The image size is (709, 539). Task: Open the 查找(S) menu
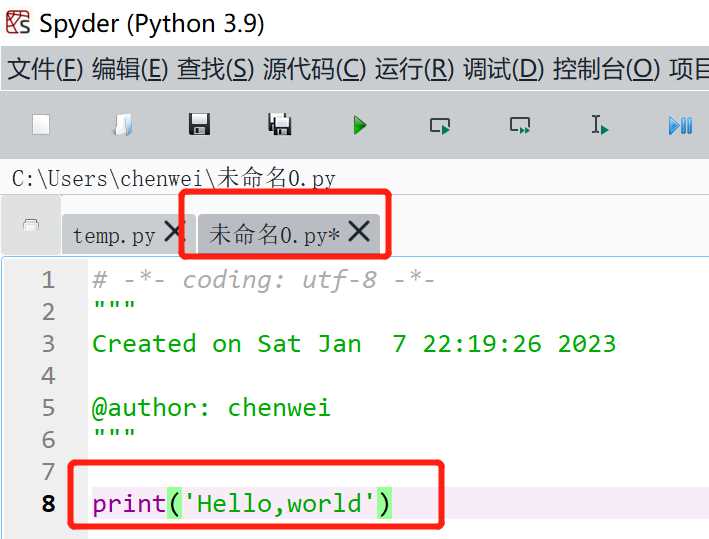215,69
